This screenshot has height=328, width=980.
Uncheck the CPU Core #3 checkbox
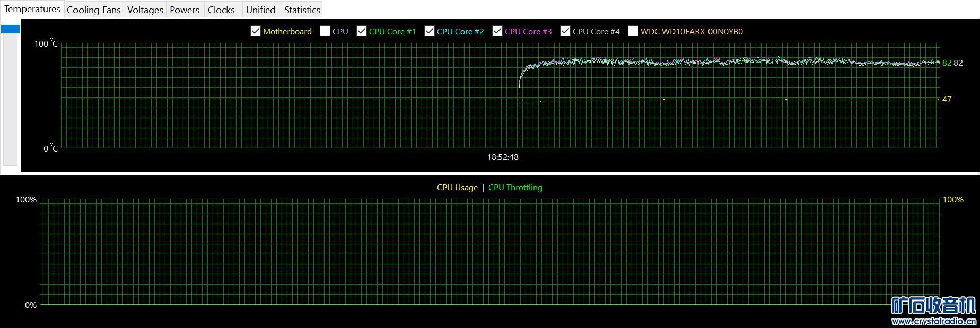[x=497, y=31]
